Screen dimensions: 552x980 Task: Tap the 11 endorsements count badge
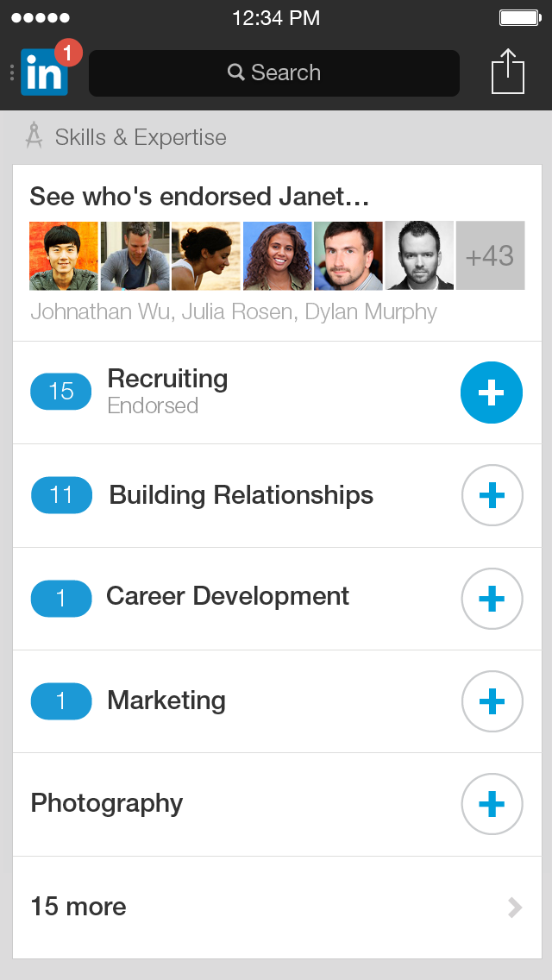[61, 495]
